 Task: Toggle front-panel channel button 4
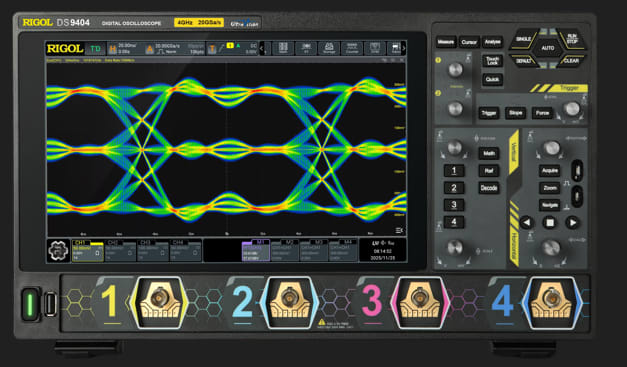coord(454,222)
